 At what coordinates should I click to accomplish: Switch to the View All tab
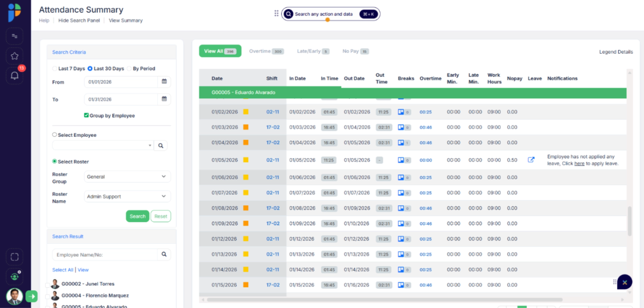coord(220,51)
